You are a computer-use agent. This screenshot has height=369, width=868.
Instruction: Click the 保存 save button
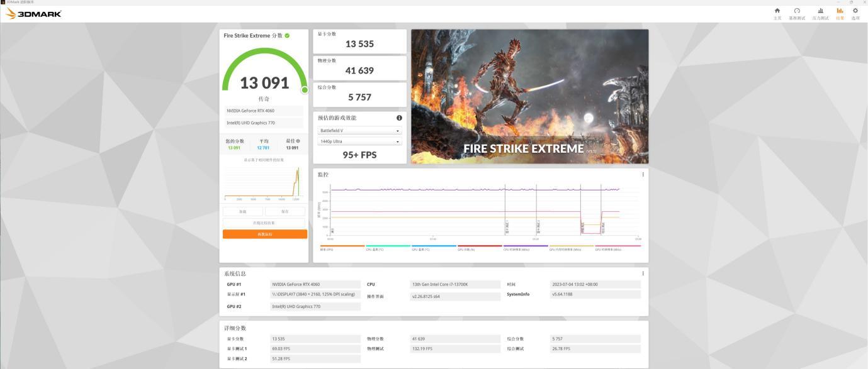coord(285,212)
